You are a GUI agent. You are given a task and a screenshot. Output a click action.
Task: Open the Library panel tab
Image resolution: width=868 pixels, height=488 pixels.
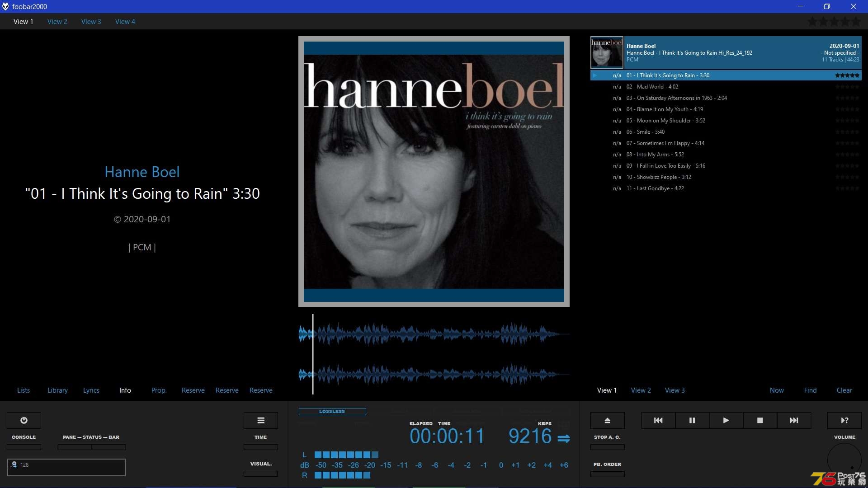57,390
